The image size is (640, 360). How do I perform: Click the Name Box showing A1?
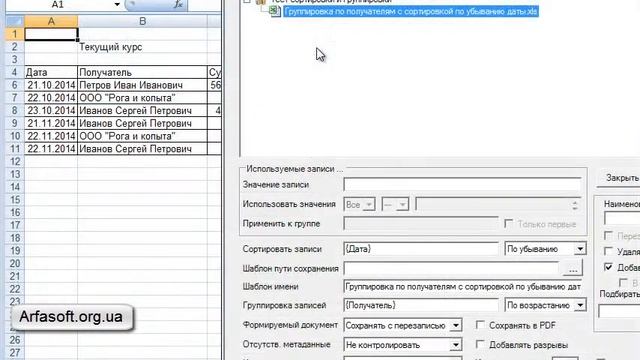click(x=58, y=4)
